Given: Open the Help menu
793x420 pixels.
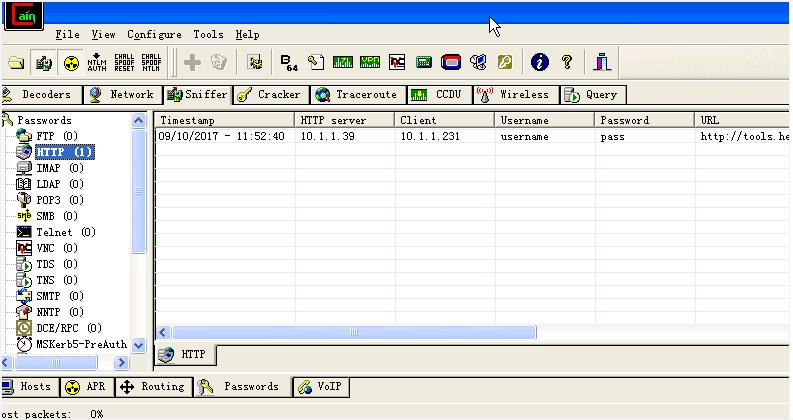Looking at the screenshot, I should pos(247,35).
